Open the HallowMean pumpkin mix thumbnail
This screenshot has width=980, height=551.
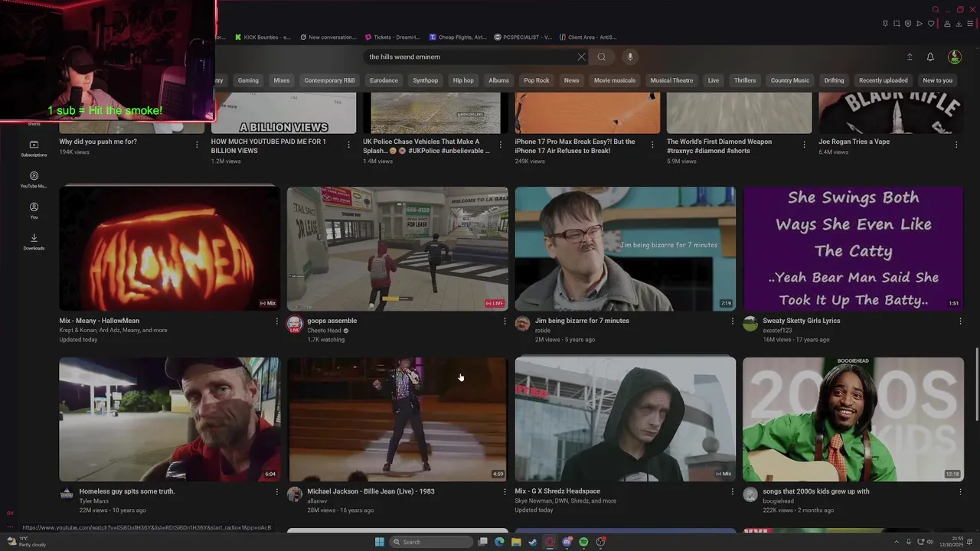click(169, 249)
